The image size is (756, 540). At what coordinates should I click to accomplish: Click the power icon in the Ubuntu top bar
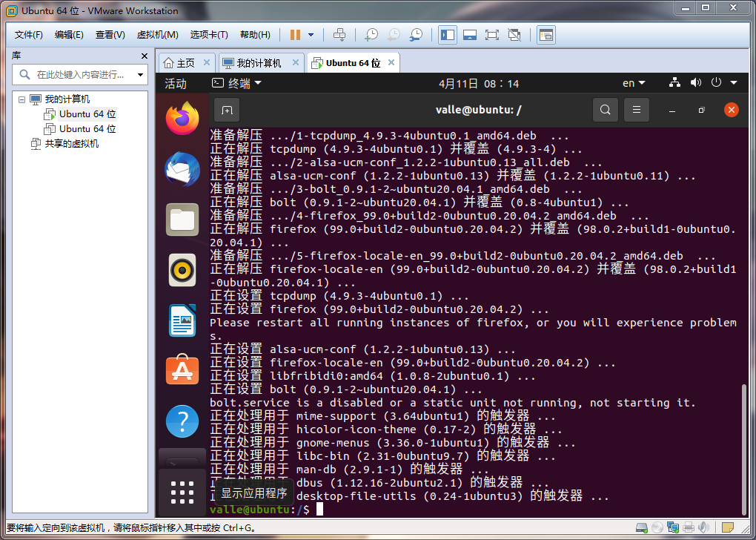[x=716, y=83]
